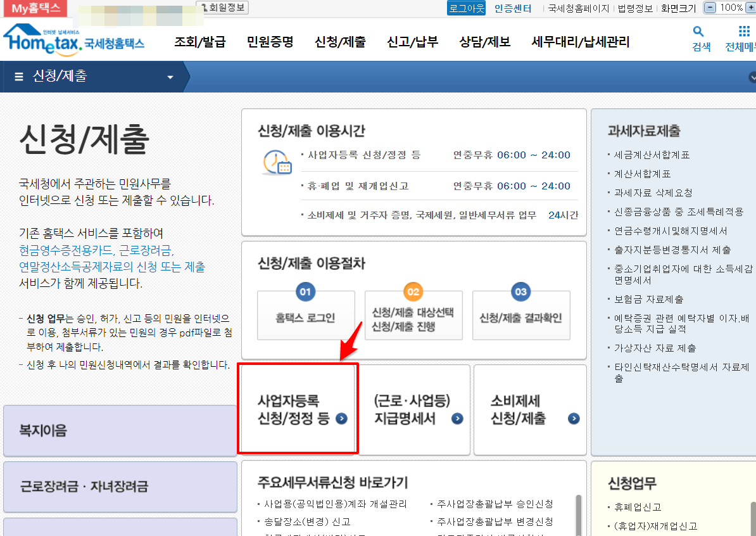Open the 인증센터 link

click(512, 8)
